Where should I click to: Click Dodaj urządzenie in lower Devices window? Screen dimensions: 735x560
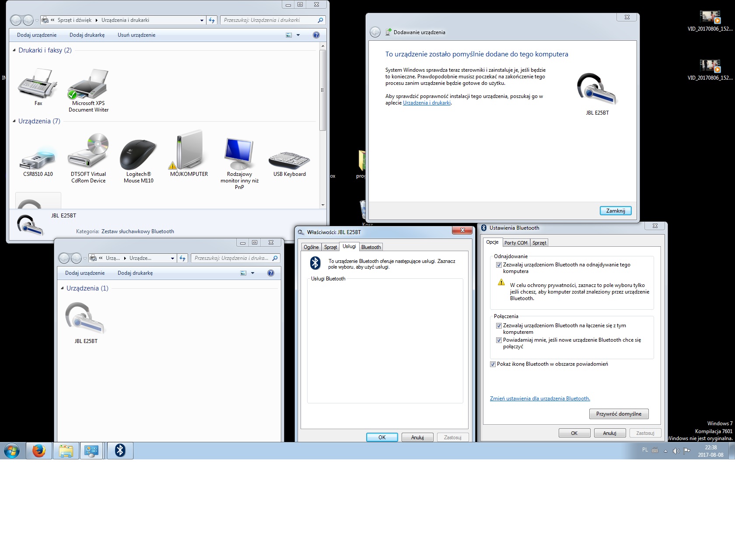tap(85, 273)
